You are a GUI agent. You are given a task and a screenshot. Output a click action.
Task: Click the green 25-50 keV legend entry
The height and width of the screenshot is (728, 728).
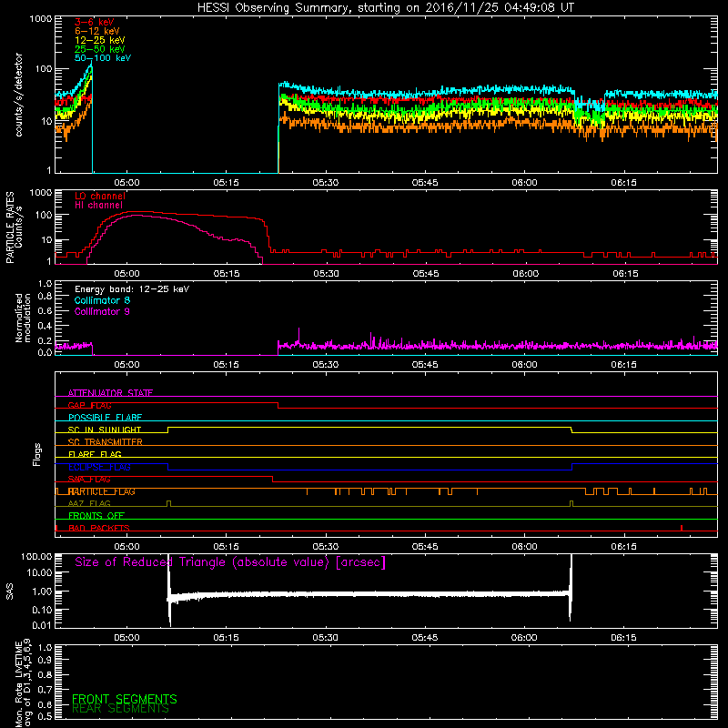[x=100, y=49]
